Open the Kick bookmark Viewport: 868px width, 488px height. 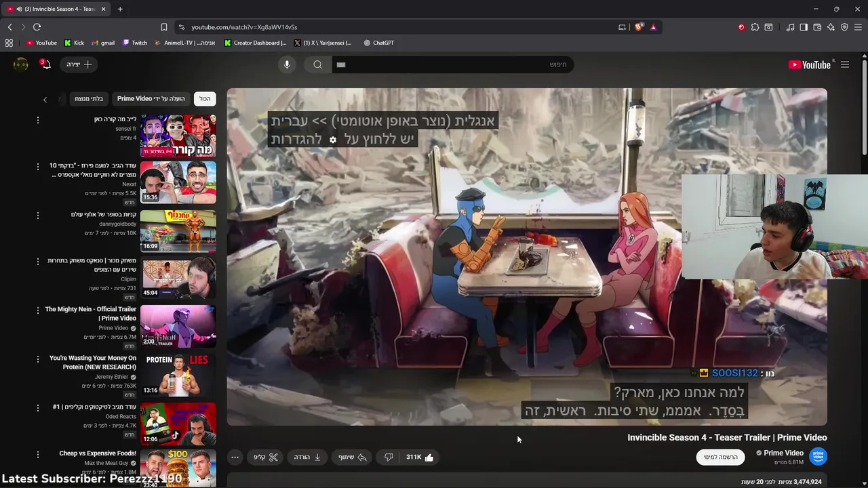click(74, 43)
